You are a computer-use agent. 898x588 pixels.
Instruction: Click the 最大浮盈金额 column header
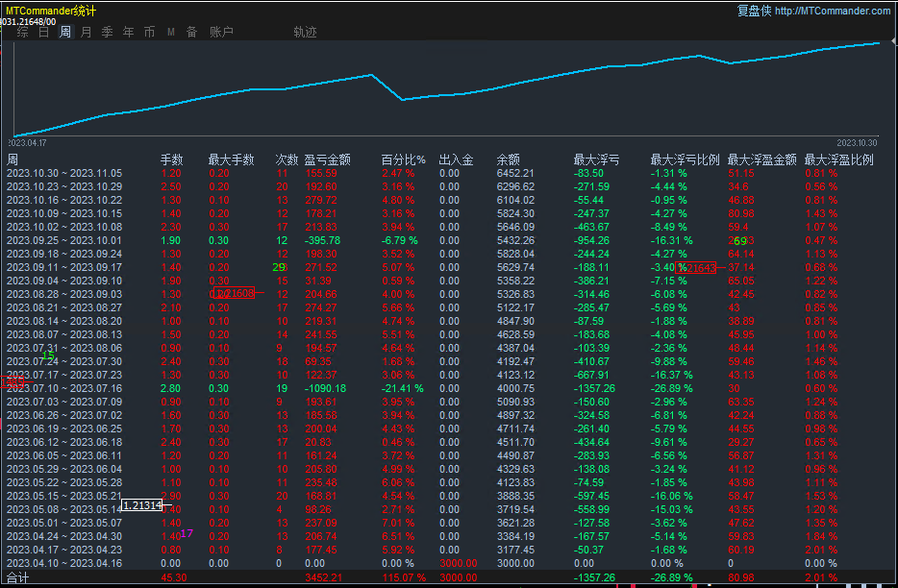761,159
